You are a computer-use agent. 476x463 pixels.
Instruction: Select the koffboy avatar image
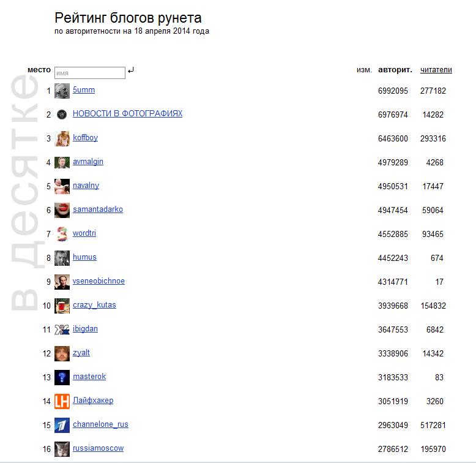(62, 138)
